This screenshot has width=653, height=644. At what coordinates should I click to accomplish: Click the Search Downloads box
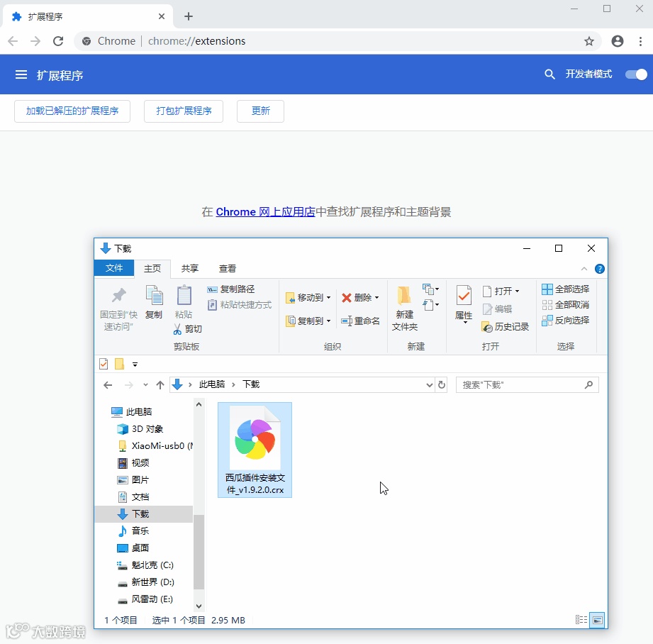[x=528, y=385]
